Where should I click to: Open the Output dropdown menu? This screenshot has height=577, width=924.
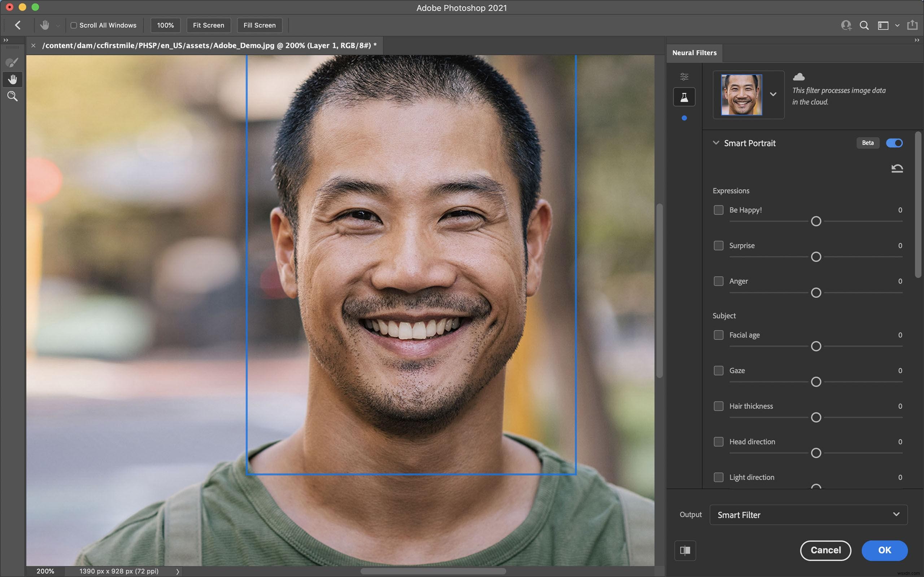pyautogui.click(x=807, y=515)
